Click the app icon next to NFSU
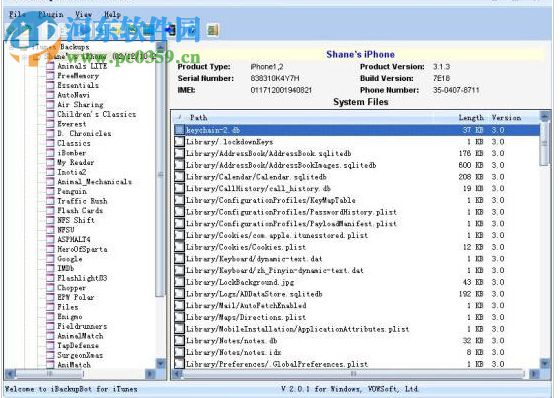 point(51,230)
